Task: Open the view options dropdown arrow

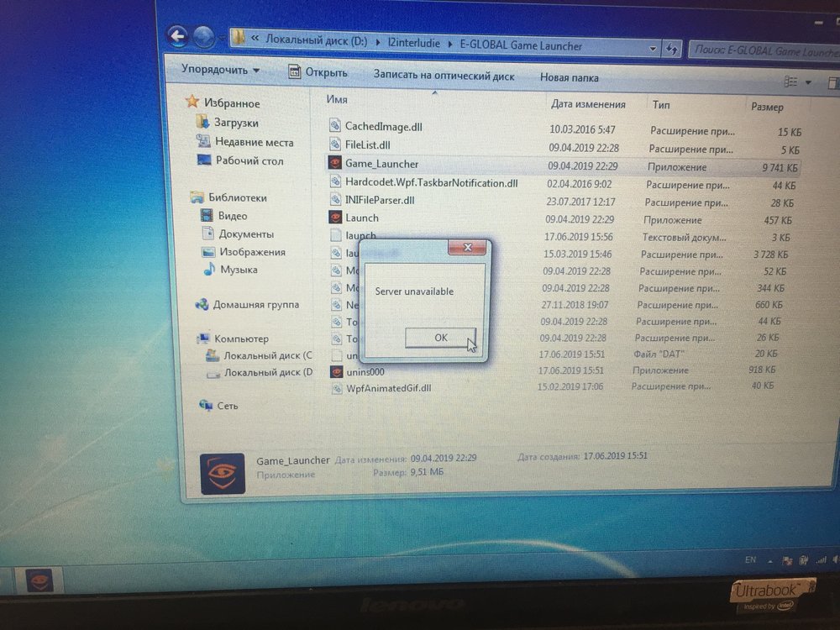Action: coord(808,82)
